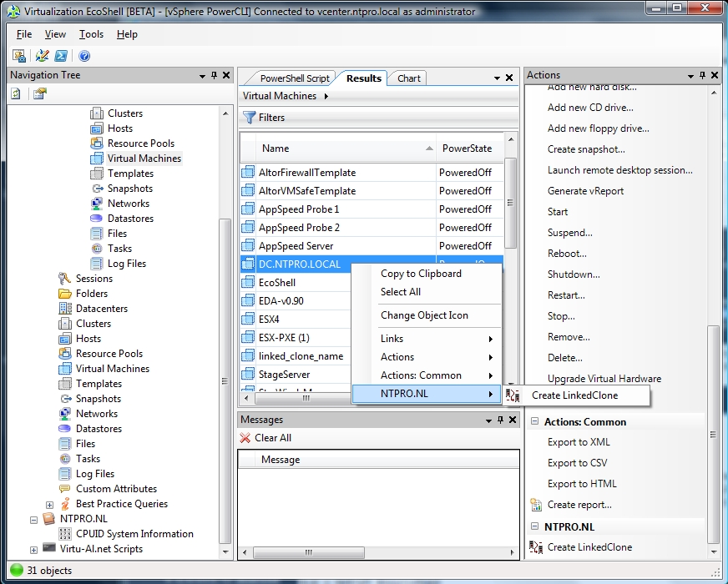Sort by the Name column header

346,149
